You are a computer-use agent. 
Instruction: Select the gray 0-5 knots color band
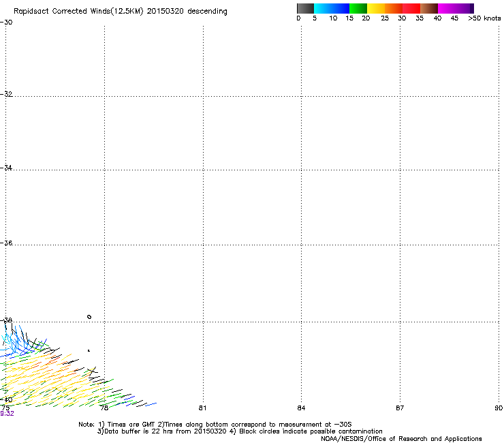(x=305, y=8)
